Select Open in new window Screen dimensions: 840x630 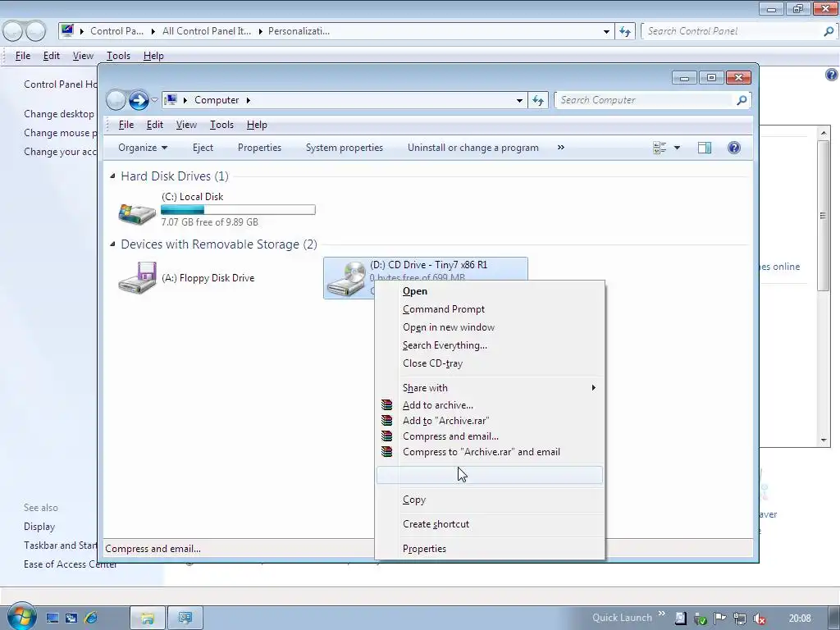pos(449,327)
